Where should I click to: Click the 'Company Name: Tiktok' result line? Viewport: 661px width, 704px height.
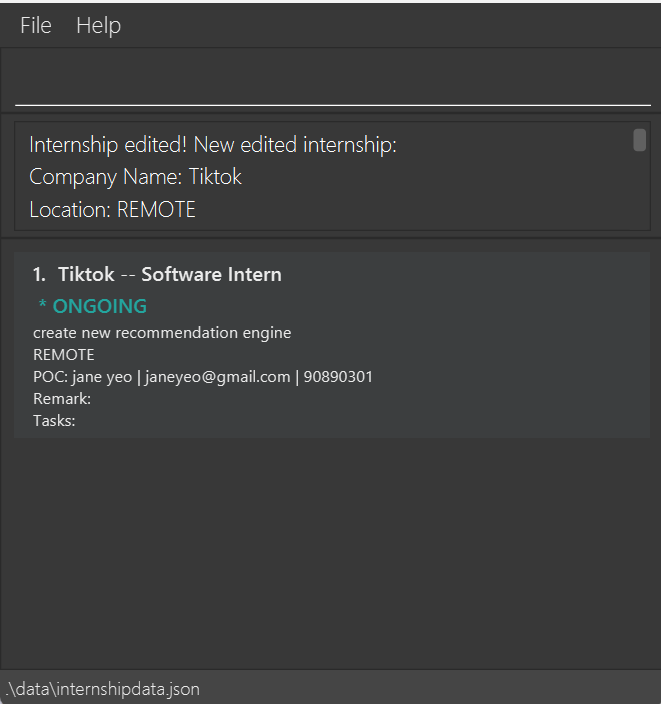point(135,177)
